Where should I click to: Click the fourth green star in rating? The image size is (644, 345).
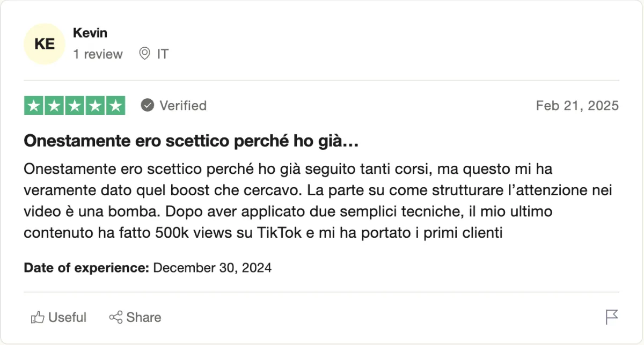(95, 106)
